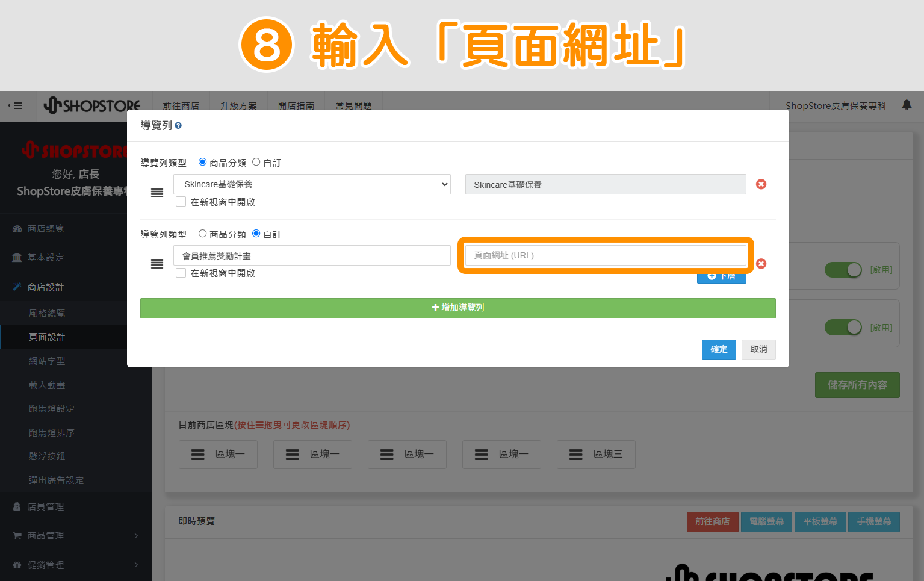Viewport: 924px width, 581px height.
Task: Cancel the dialog with 取消
Action: point(758,350)
